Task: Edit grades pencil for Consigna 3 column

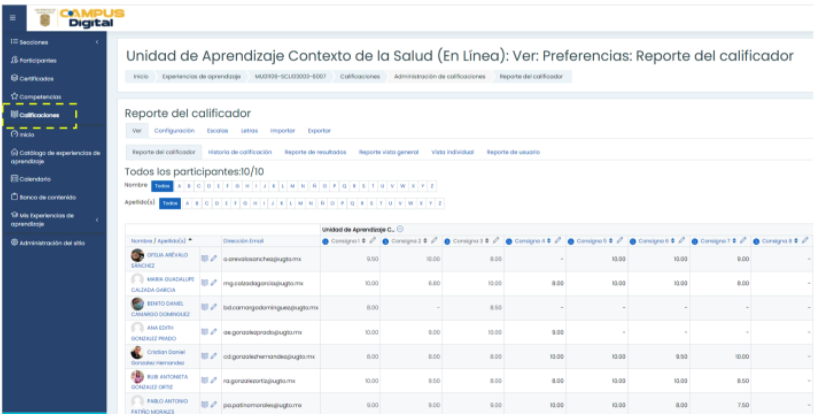Action: pyautogui.click(x=496, y=241)
